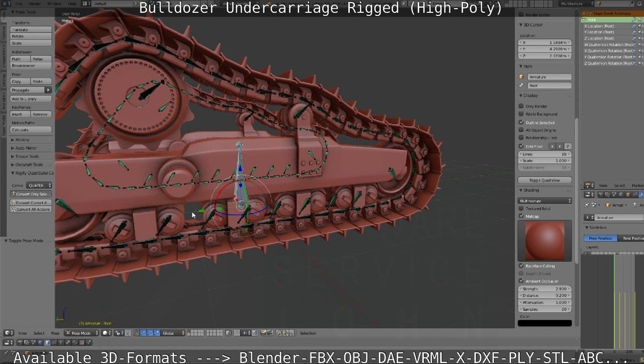Disable the Ambient Occlusion checkbox
Viewport: 644px width, 364px height.
coord(521,281)
